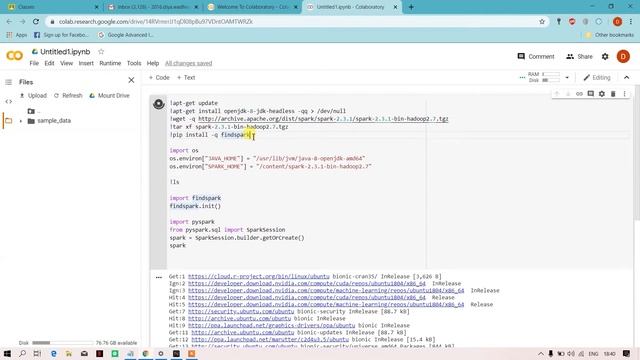Viewport: 640px width, 360px height.
Task: Expand the sample_data folder
Action: point(21,121)
